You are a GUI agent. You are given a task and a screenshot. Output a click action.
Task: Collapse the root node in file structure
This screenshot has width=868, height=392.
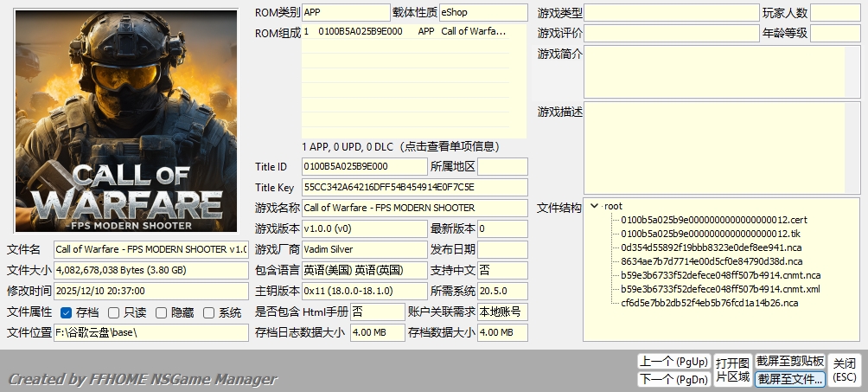pos(594,206)
